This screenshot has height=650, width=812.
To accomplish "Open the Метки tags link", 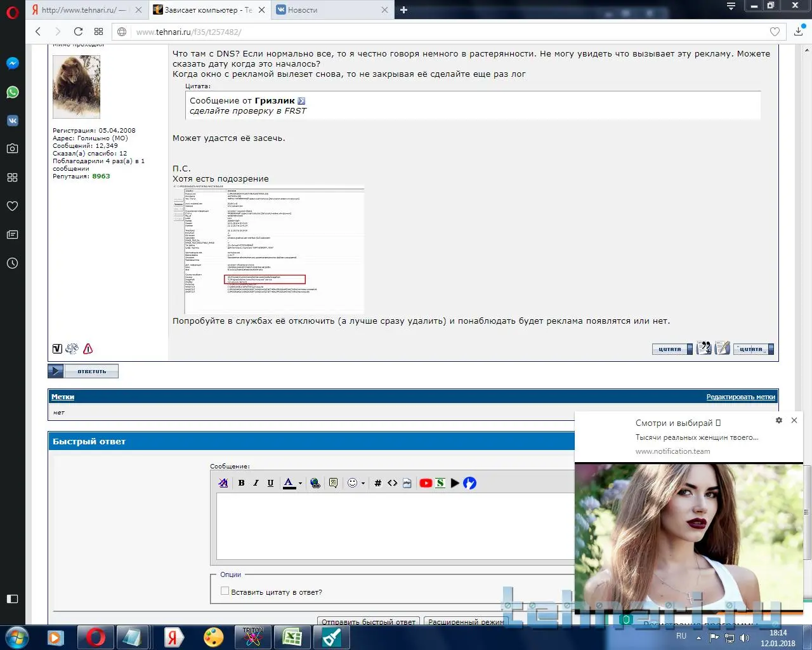I will click(x=63, y=397).
